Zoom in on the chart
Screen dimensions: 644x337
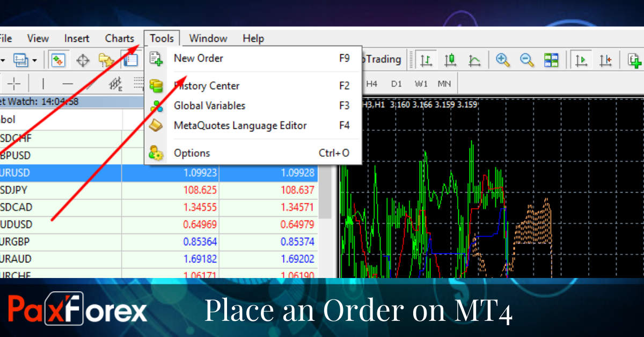point(503,60)
